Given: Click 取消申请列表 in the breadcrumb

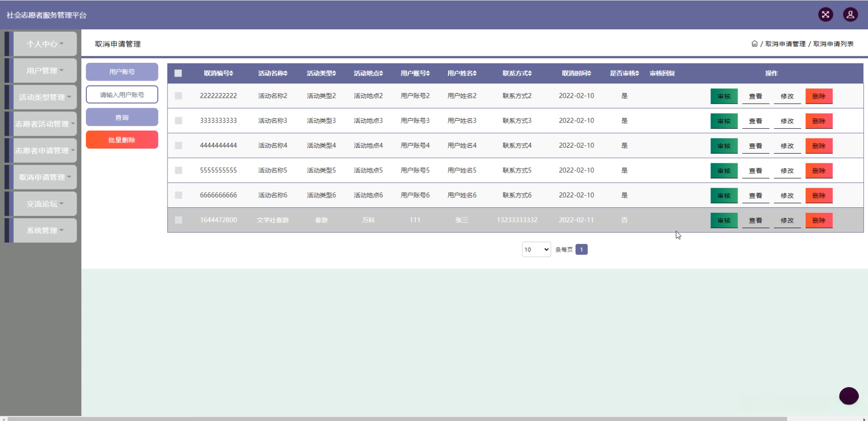Looking at the screenshot, I should click(x=833, y=44).
